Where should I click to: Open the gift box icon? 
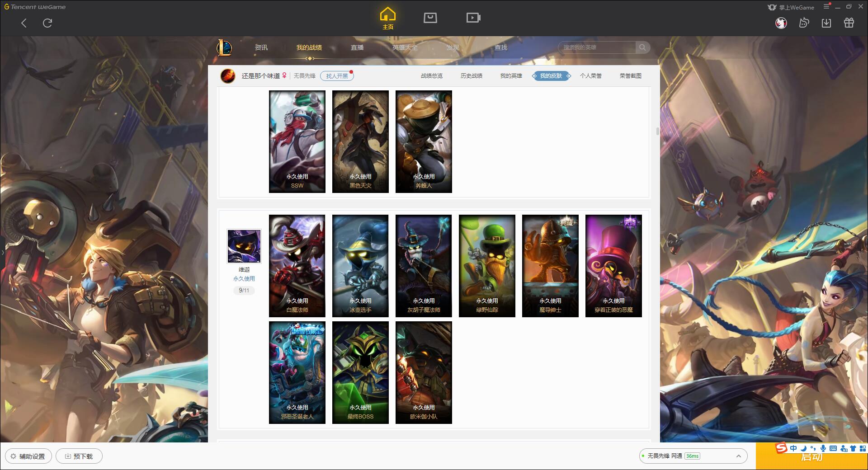click(x=849, y=23)
